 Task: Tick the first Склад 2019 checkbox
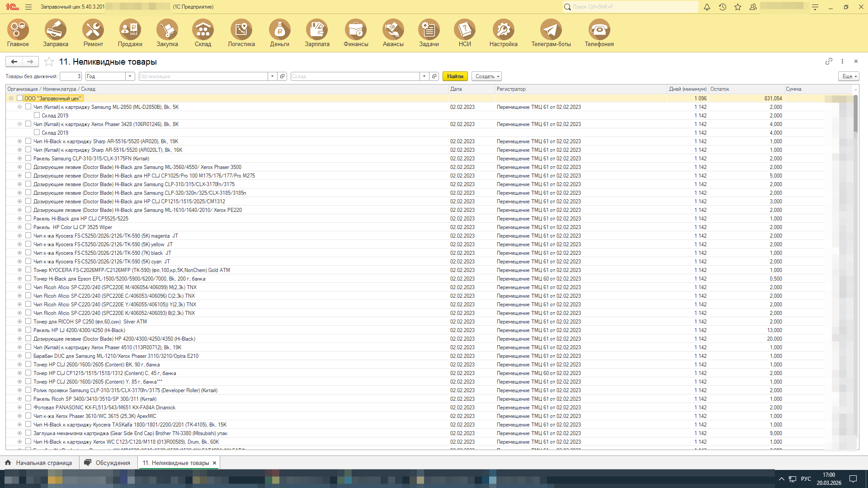point(37,115)
